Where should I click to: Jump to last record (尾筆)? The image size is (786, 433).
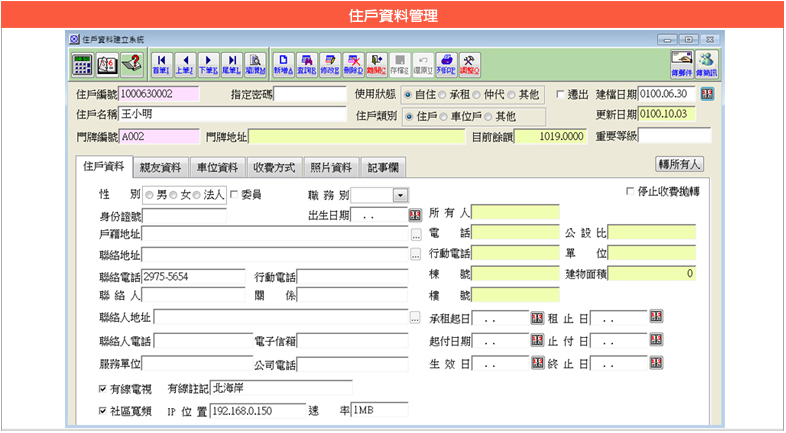pos(231,63)
